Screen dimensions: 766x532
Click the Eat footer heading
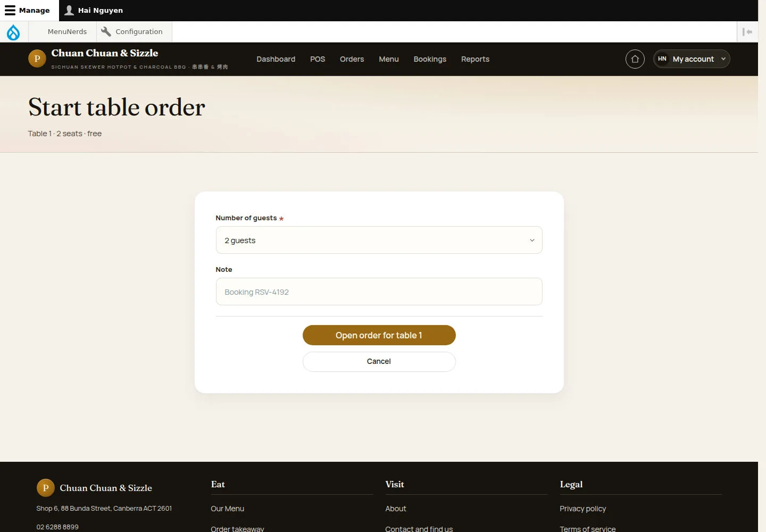218,484
